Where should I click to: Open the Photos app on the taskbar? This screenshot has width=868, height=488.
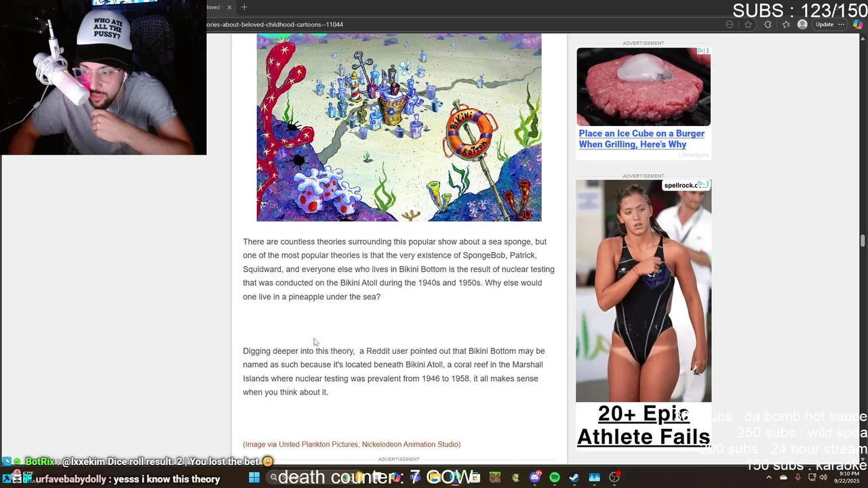(x=595, y=478)
